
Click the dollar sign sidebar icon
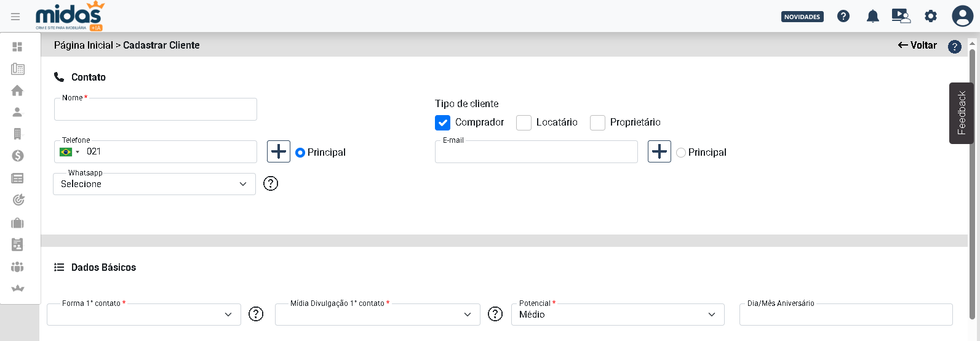tap(18, 156)
